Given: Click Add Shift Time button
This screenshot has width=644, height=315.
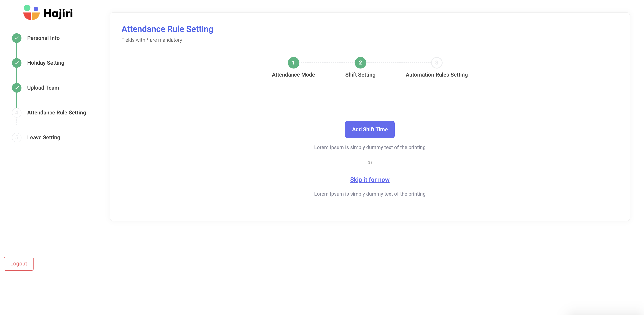Looking at the screenshot, I should point(370,130).
